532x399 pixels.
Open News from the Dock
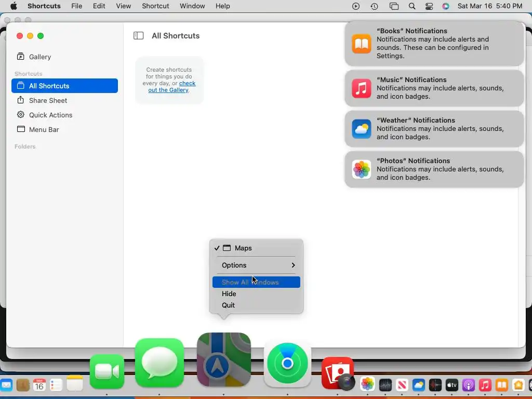[402, 385]
